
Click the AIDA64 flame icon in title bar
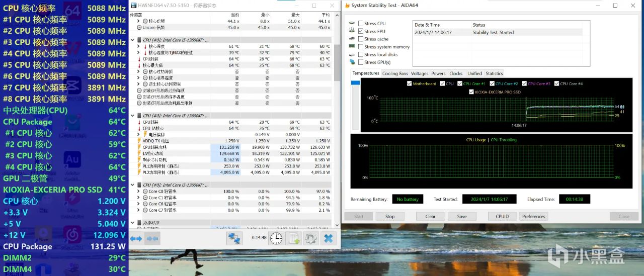(347, 5)
